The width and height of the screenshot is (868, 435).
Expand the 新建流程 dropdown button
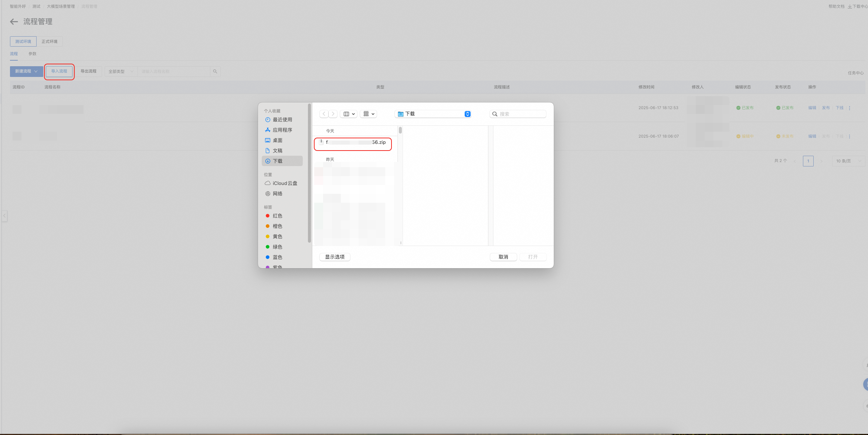click(x=26, y=71)
